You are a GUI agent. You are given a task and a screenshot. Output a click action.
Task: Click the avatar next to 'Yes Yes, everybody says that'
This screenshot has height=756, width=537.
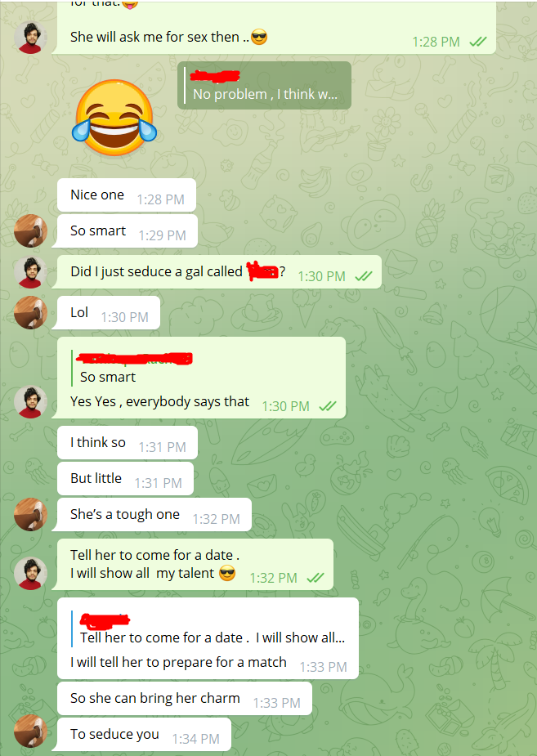click(x=30, y=402)
